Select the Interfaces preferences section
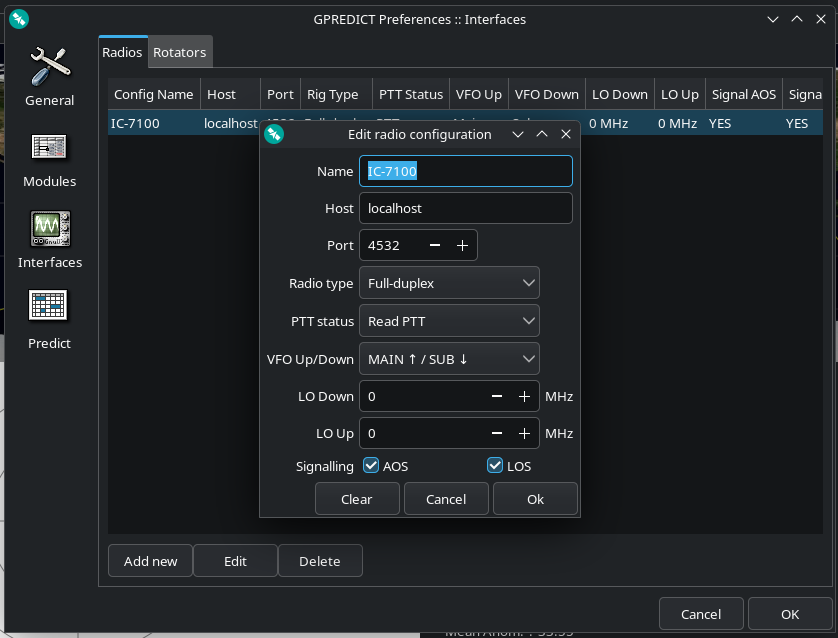 click(50, 240)
